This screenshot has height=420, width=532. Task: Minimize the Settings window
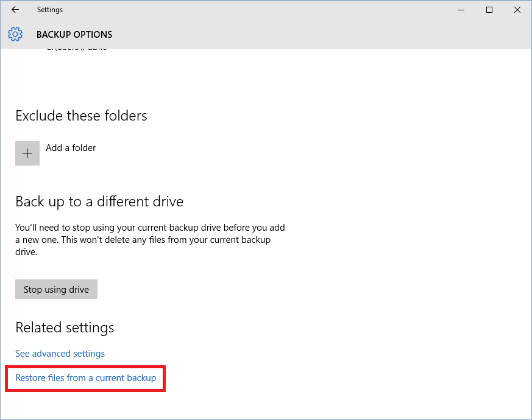pos(461,10)
